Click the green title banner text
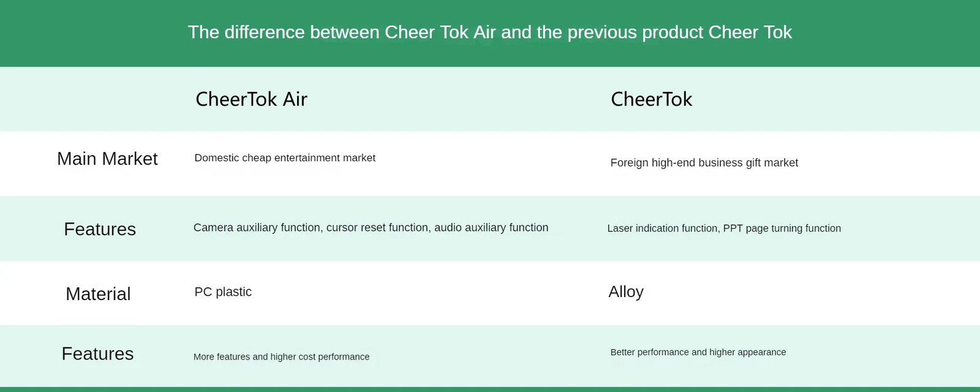 [x=489, y=32]
